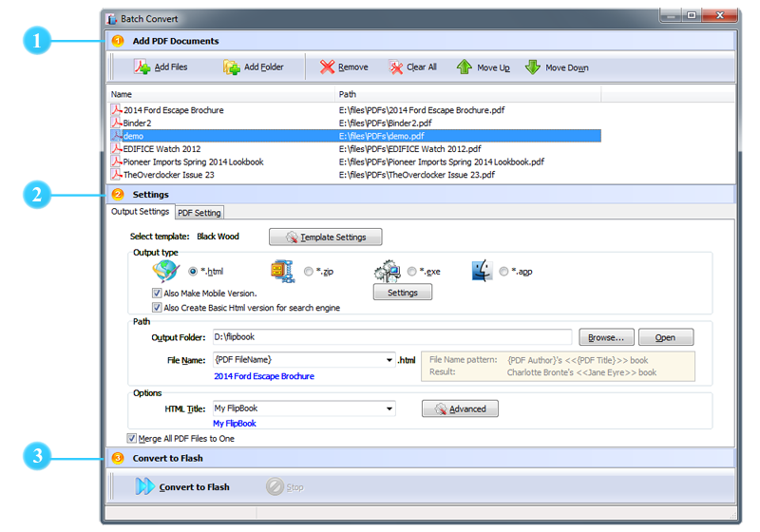Start conversion with Convert to Flash
Screen dimensions: 760x532
coord(145,487)
